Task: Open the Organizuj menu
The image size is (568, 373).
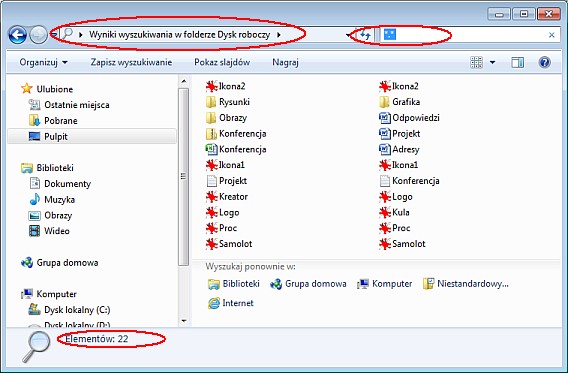Action: pyautogui.click(x=43, y=62)
